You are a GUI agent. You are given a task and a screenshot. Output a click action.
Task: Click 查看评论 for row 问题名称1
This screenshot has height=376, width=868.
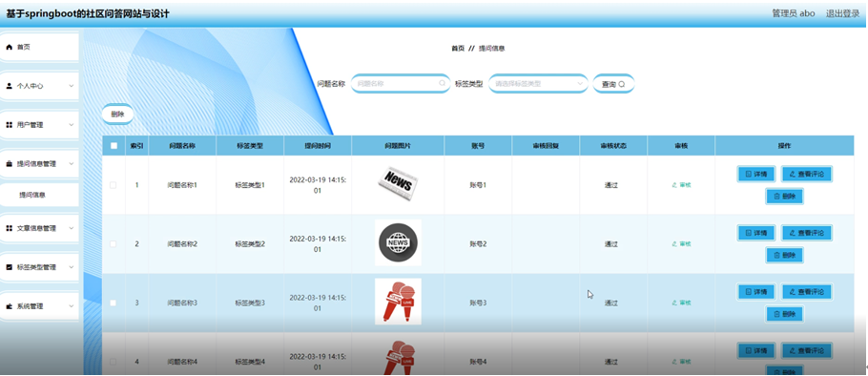(x=807, y=174)
